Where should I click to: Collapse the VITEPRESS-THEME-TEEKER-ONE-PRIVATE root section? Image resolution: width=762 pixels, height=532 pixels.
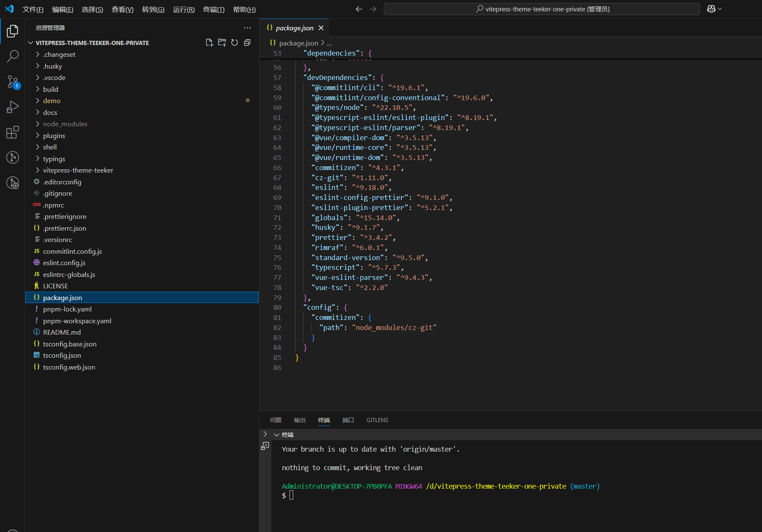(x=92, y=43)
